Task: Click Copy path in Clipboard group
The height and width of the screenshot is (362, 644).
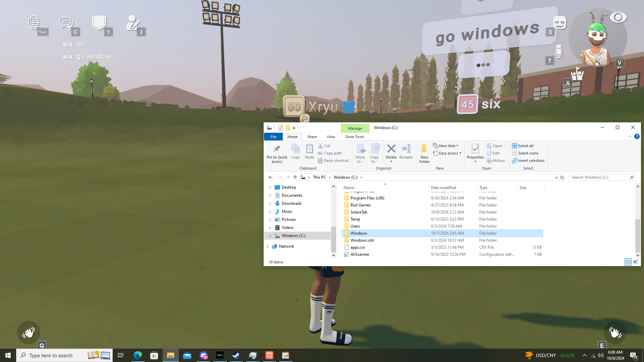Action: tap(332, 153)
